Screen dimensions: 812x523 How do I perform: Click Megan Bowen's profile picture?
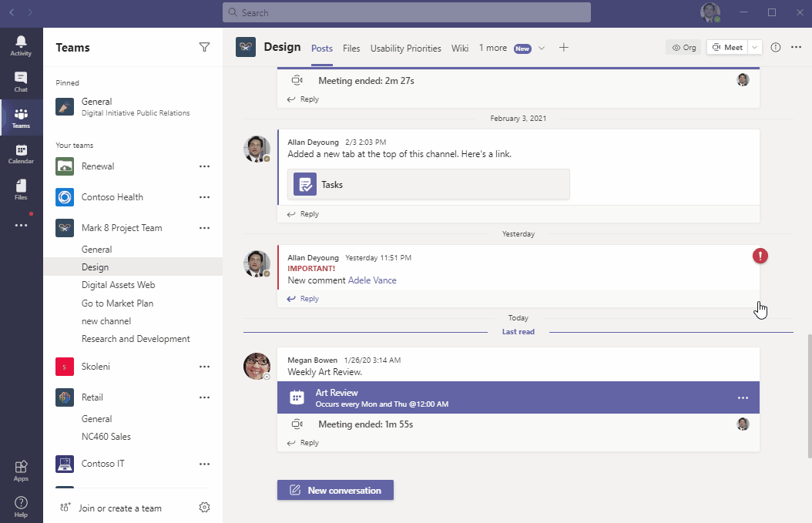tap(257, 366)
